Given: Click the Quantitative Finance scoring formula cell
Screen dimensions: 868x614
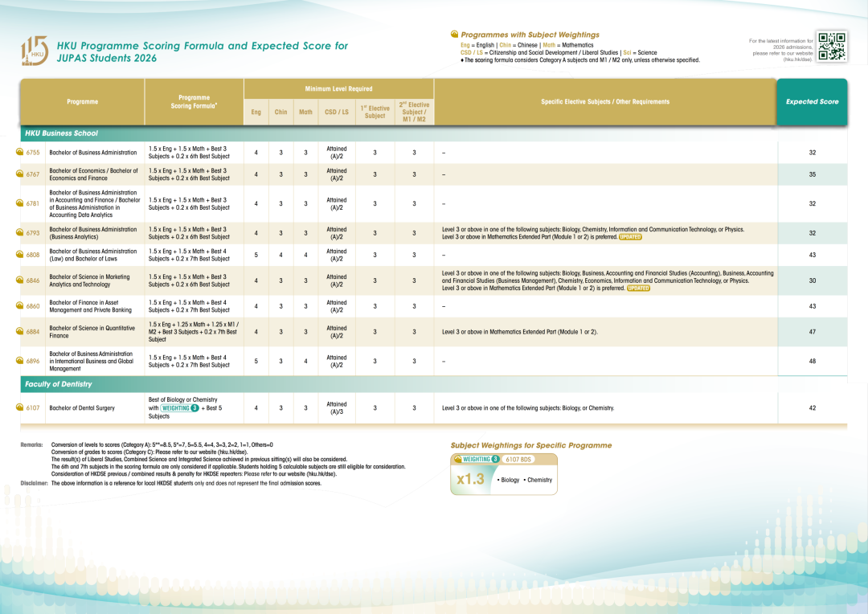Looking at the screenshot, I should click(x=193, y=332).
